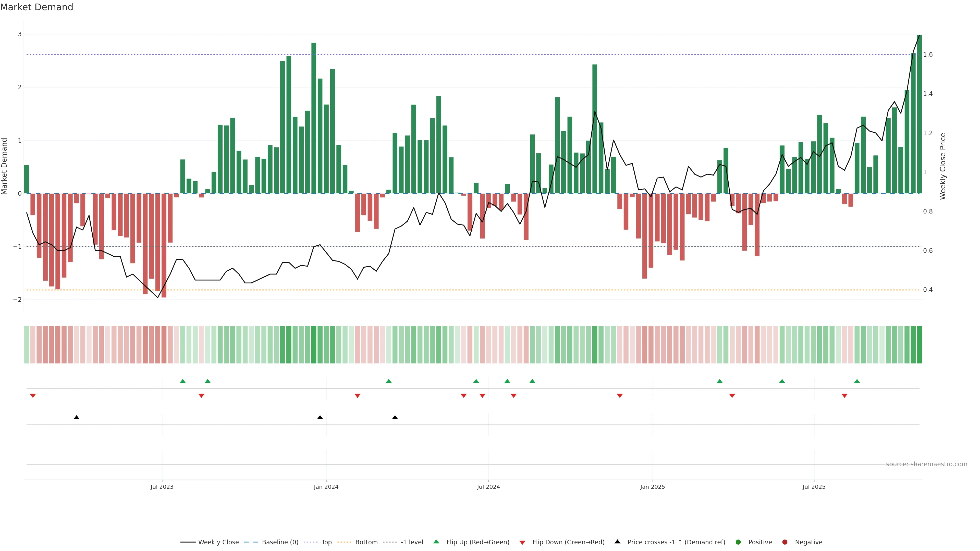Viewport: 980px width, 551px height.
Task: Click the rightmost green flip-up triangle marker
Action: (x=857, y=381)
